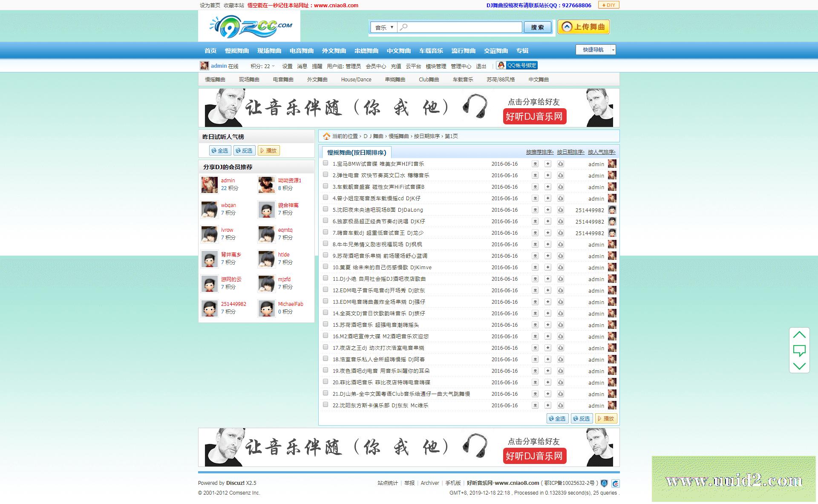The height and width of the screenshot is (504, 818).
Task: Expand the 积分: 22 dropdown arrow
Action: [273, 66]
